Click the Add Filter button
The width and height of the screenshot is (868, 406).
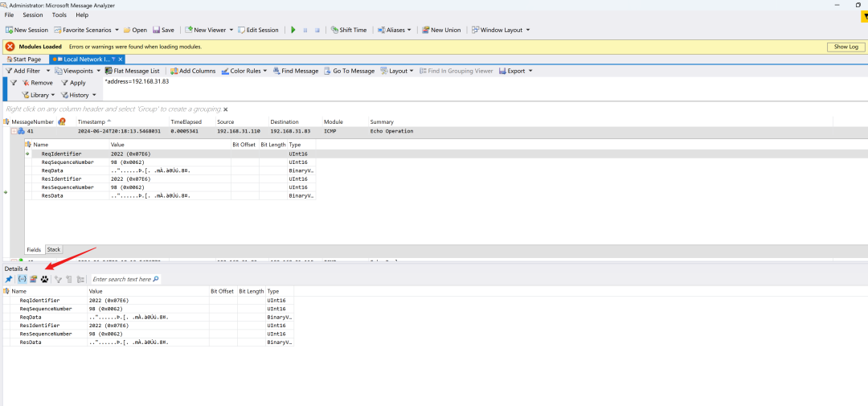coord(23,71)
